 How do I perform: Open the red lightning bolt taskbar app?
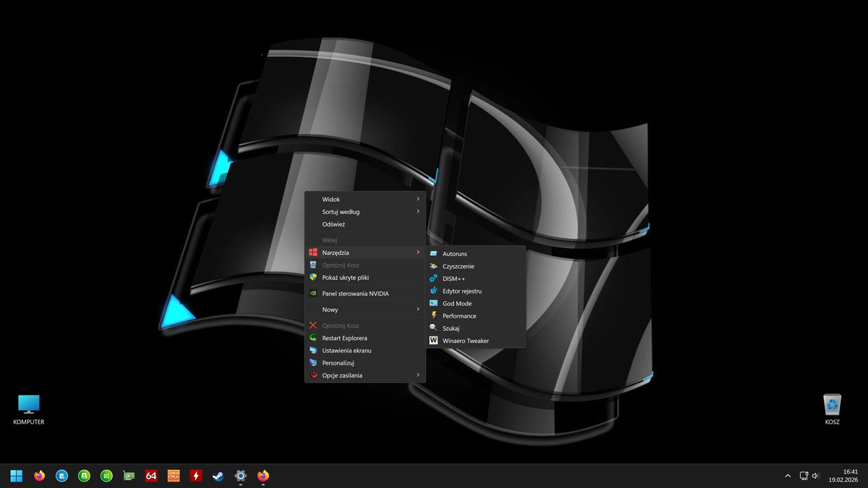tap(196, 476)
